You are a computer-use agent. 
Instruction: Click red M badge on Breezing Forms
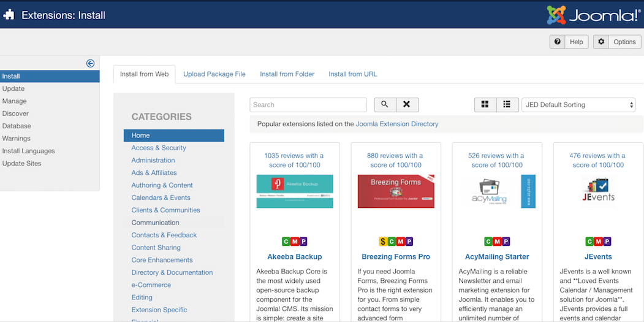pyautogui.click(x=401, y=242)
